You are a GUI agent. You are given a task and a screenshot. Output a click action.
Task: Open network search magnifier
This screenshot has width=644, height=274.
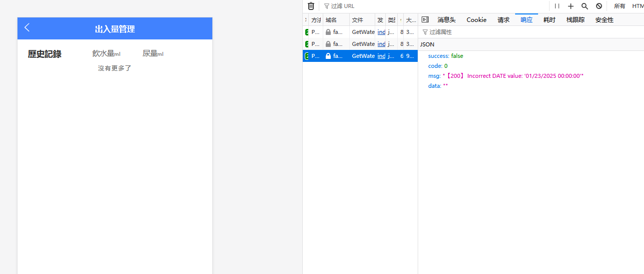(585, 6)
